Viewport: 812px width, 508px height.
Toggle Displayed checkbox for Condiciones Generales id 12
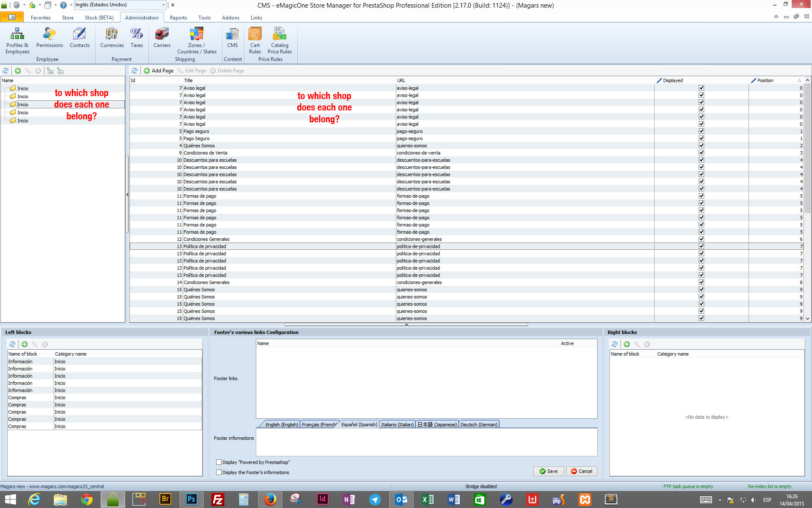701,239
